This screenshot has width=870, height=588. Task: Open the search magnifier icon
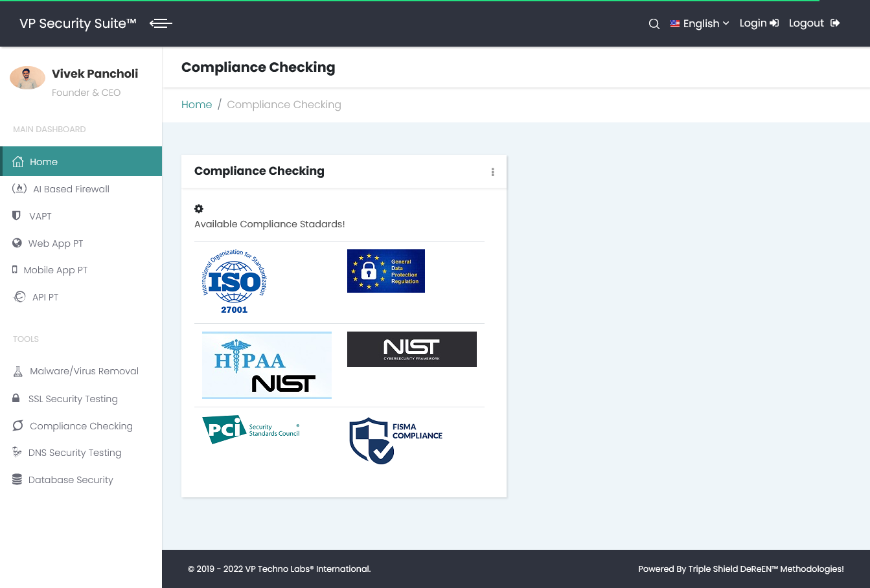click(x=654, y=24)
